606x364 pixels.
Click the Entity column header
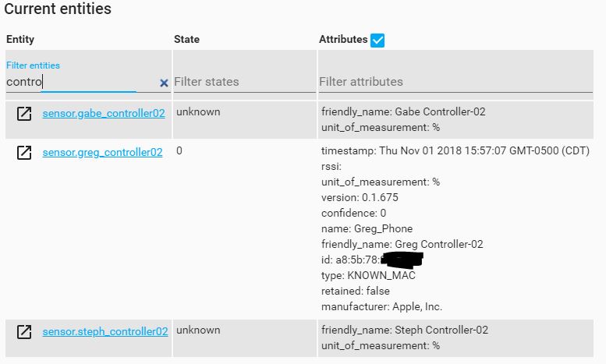[x=20, y=39]
